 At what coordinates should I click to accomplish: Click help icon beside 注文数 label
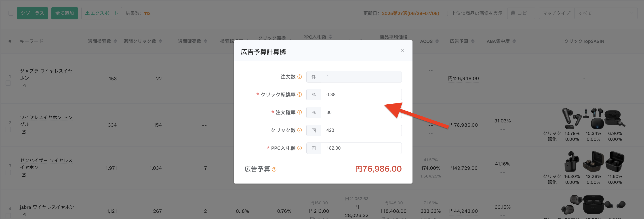[299, 77]
